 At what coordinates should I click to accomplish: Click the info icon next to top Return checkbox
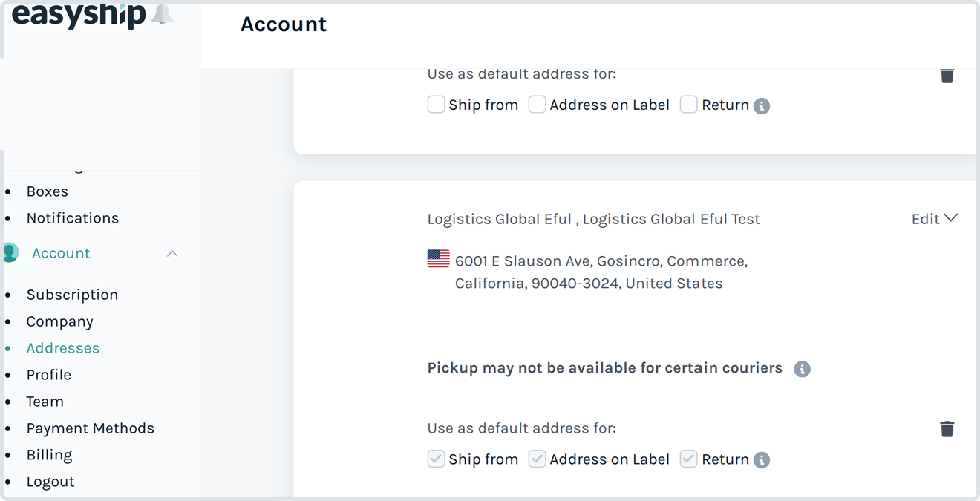[761, 105]
